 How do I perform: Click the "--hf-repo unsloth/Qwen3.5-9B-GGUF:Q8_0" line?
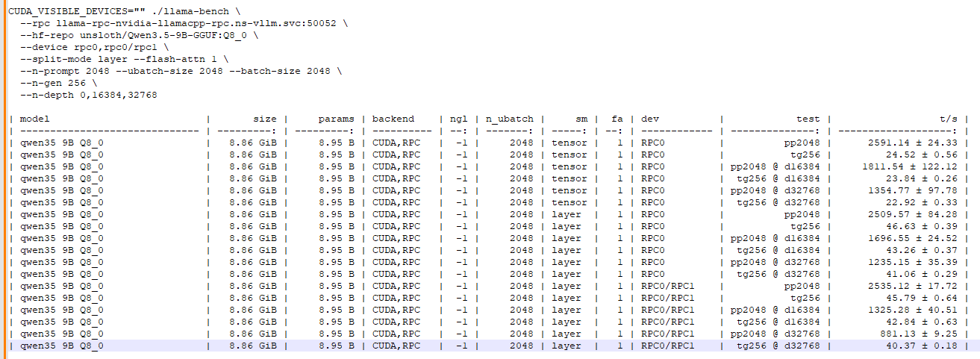(x=140, y=35)
